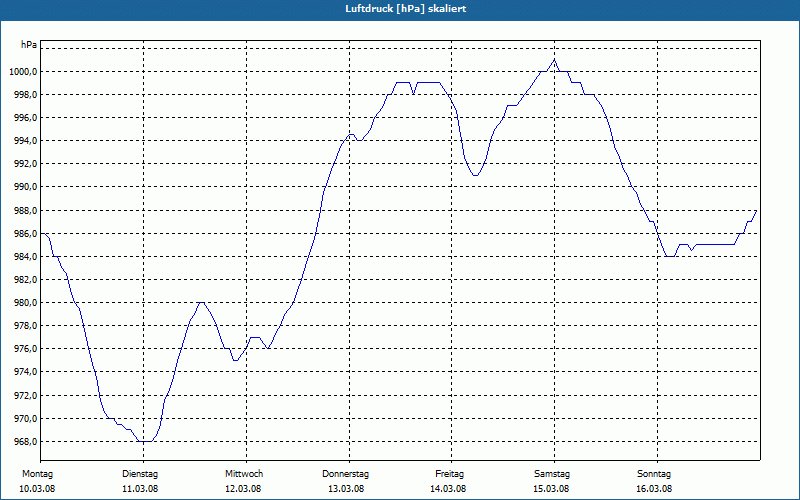
Task: Click the date 16.03.08
Action: click(x=654, y=489)
